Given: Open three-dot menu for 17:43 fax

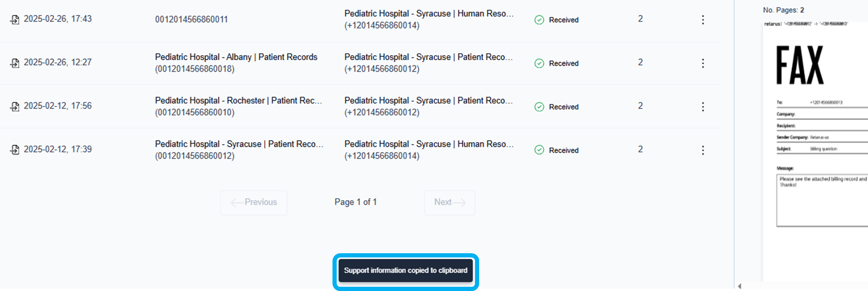Looking at the screenshot, I should [703, 20].
